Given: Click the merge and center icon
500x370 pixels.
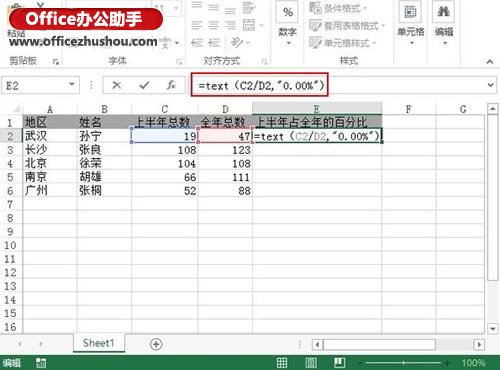Looking at the screenshot, I should (249, 25).
